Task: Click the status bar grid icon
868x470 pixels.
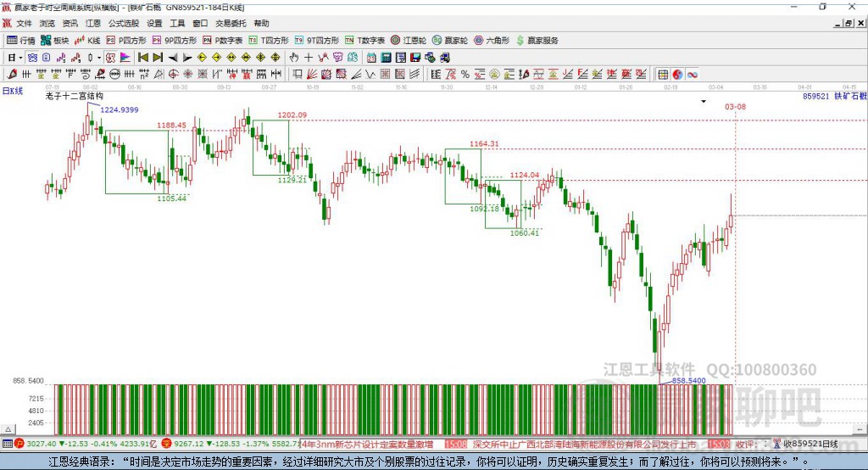Action: coord(7,444)
